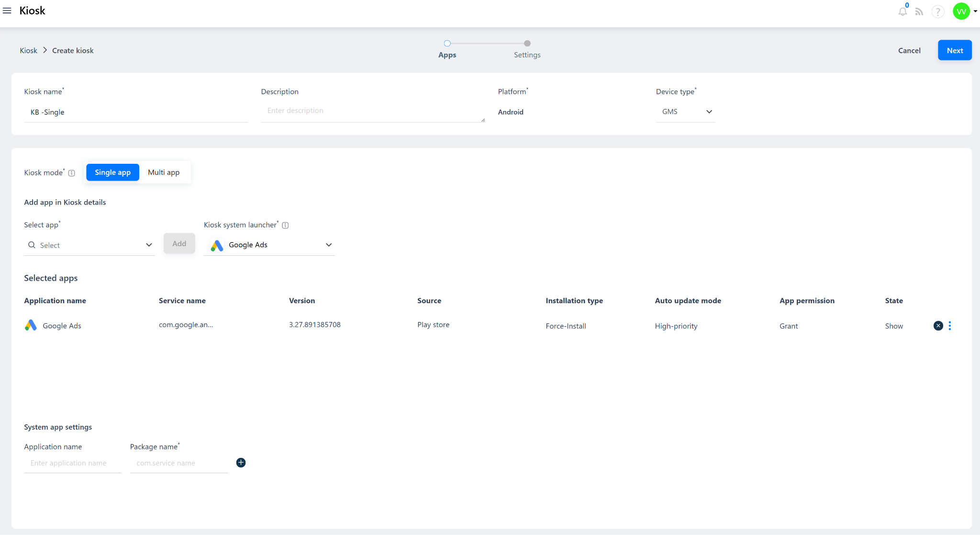Open the Select app dropdown

point(89,245)
